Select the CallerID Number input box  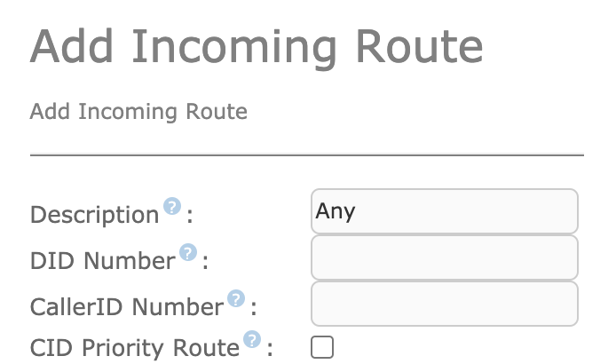(x=445, y=304)
